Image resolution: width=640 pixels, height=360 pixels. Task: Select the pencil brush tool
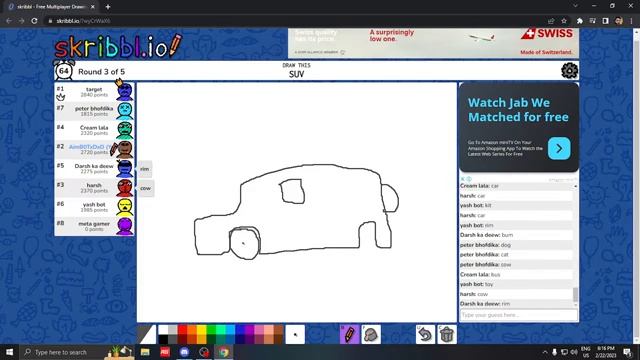coord(349,335)
